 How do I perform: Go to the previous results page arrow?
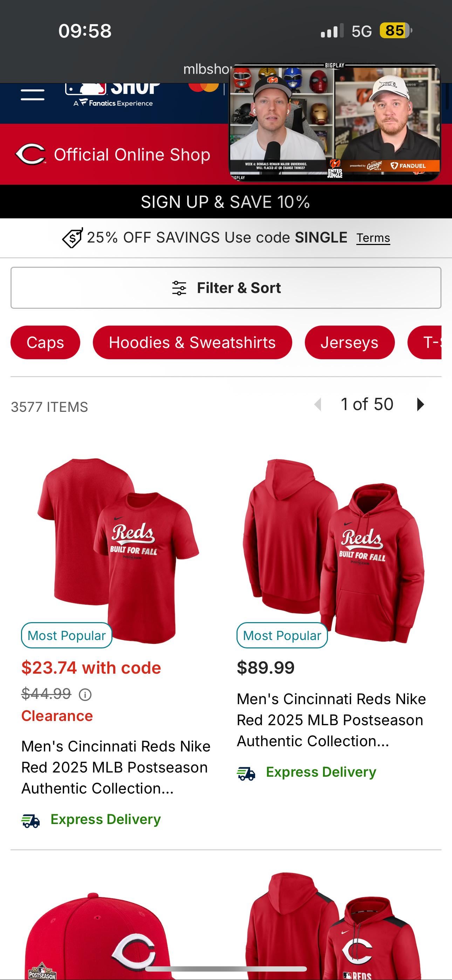[318, 404]
